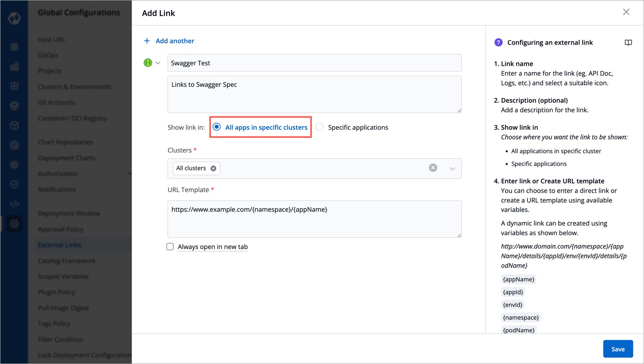This screenshot has width=644, height=364.
Task: Click the plus icon beside Add another
Action: 147,41
